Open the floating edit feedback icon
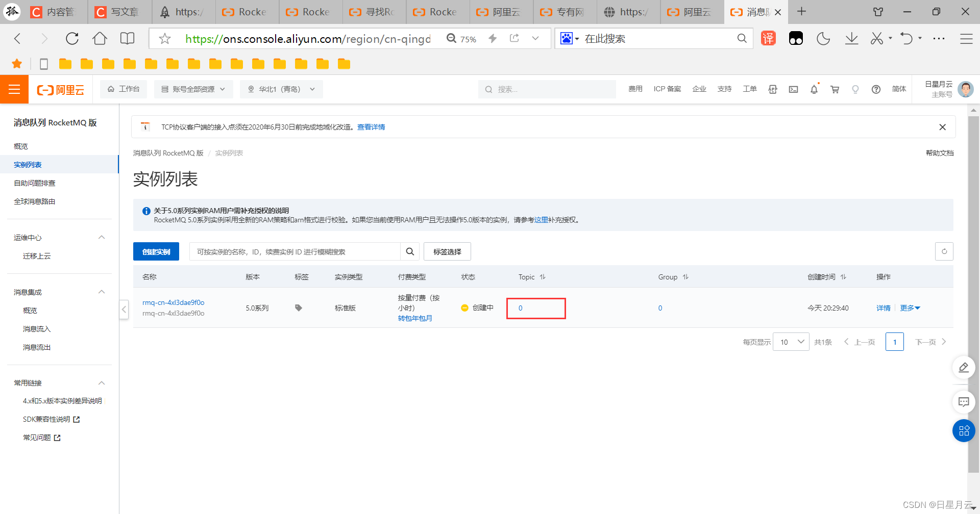 tap(964, 367)
